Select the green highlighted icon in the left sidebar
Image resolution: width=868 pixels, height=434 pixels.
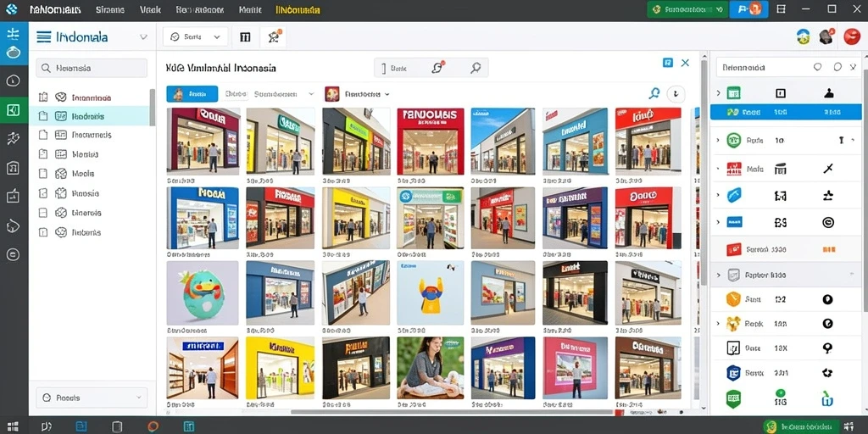coord(14,110)
